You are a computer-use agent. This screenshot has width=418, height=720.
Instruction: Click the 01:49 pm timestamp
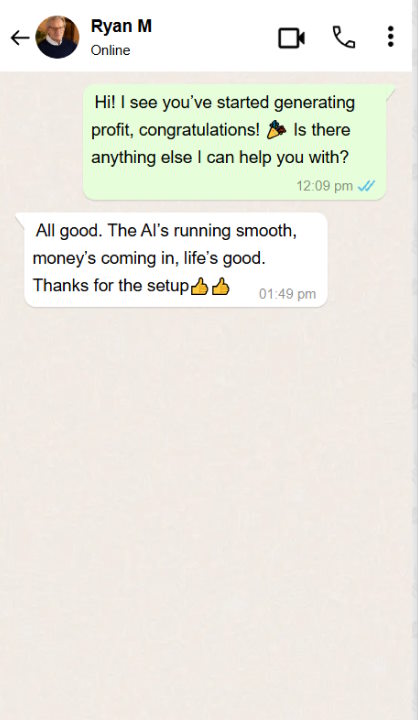[288, 294]
